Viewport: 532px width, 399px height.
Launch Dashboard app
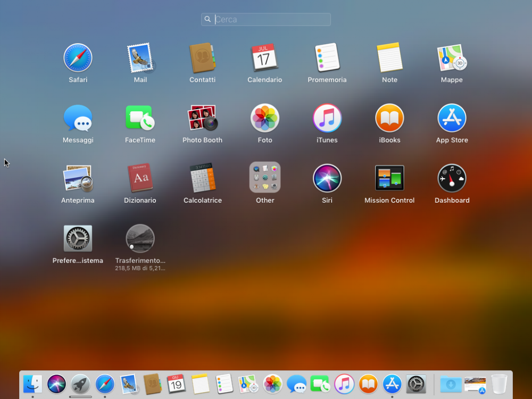[x=452, y=178]
